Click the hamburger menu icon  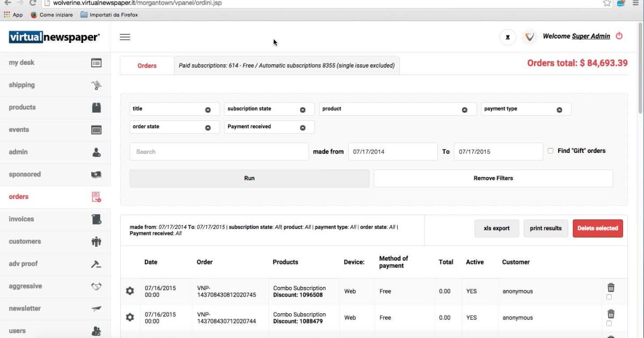tap(125, 37)
